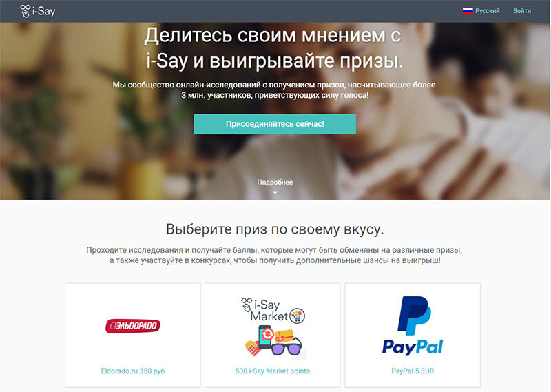Click the Russian flag icon
Image resolution: width=551 pixels, height=392 pixels.
[468, 11]
